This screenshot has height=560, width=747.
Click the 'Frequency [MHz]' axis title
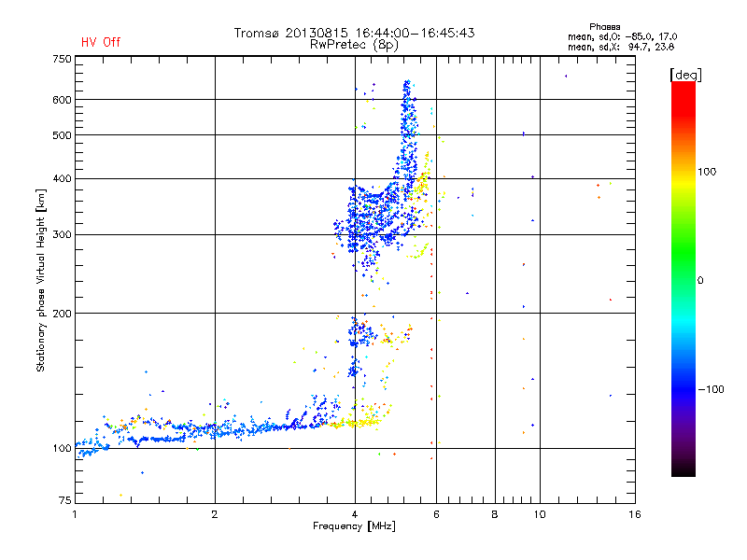pos(354,526)
